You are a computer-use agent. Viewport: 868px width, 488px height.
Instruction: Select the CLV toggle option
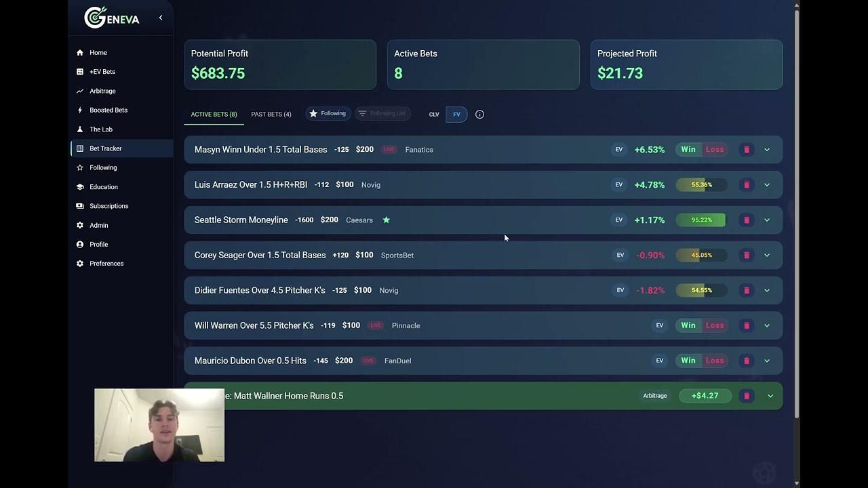[x=434, y=115]
